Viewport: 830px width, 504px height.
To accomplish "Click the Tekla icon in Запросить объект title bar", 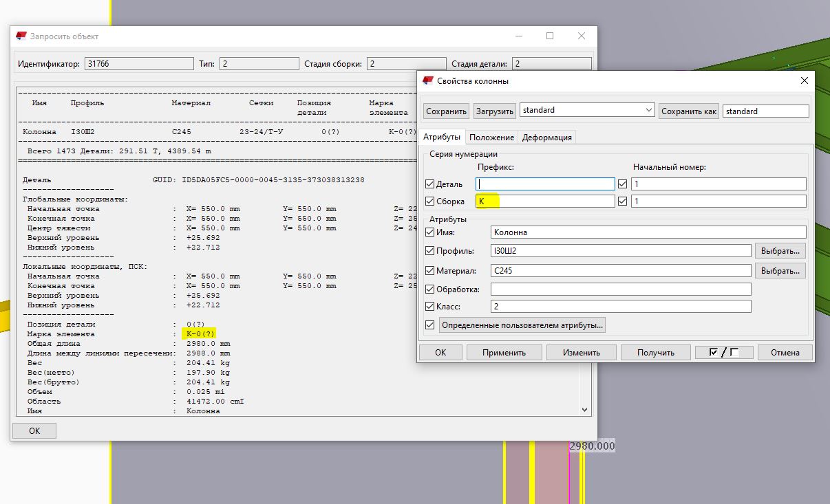I will [21, 36].
